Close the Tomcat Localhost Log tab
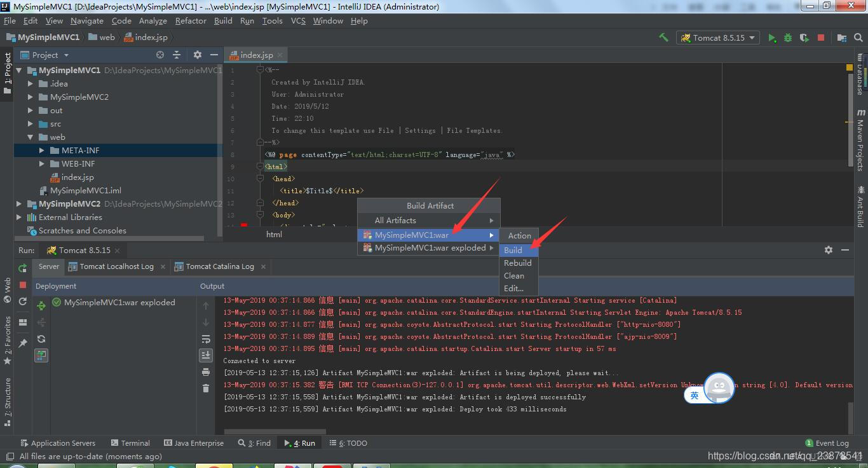This screenshot has height=468, width=868. point(163,266)
